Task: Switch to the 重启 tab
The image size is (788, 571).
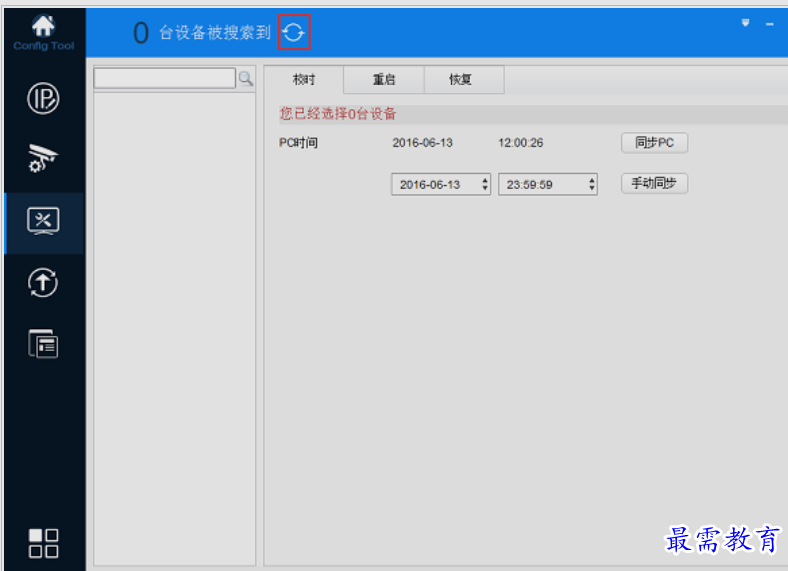Action: [384, 79]
